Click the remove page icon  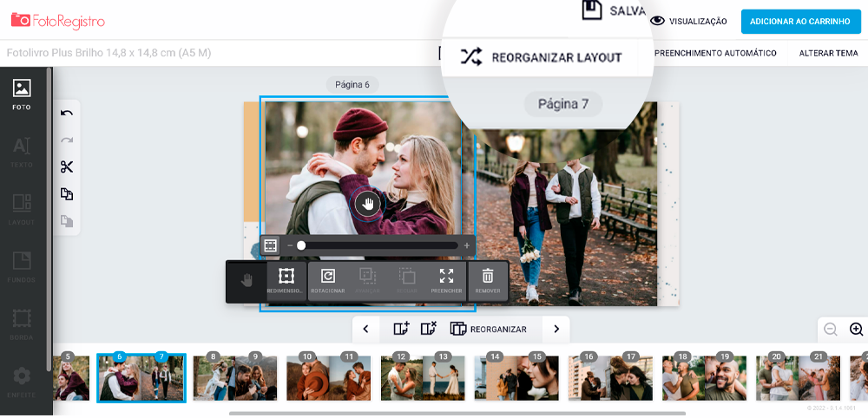[x=429, y=329]
